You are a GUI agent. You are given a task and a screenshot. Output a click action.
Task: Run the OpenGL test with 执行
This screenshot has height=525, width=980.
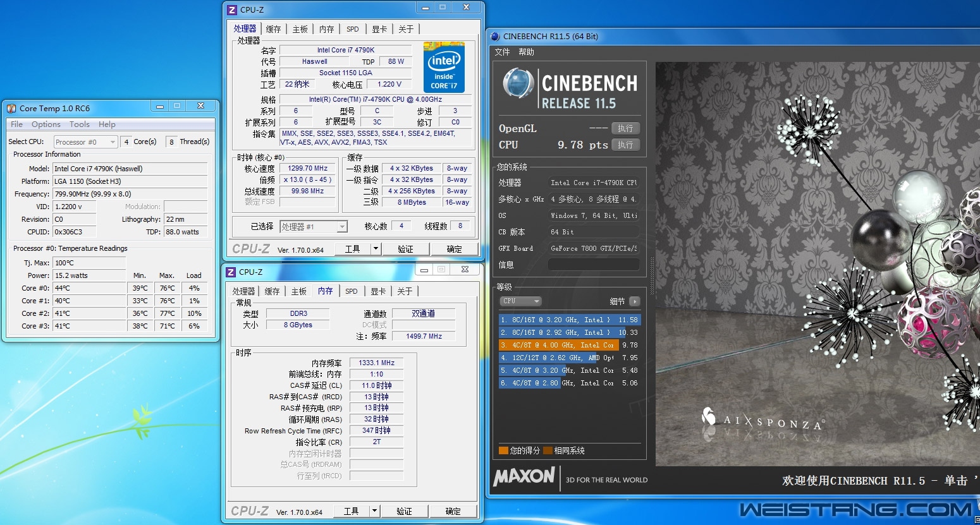(626, 128)
